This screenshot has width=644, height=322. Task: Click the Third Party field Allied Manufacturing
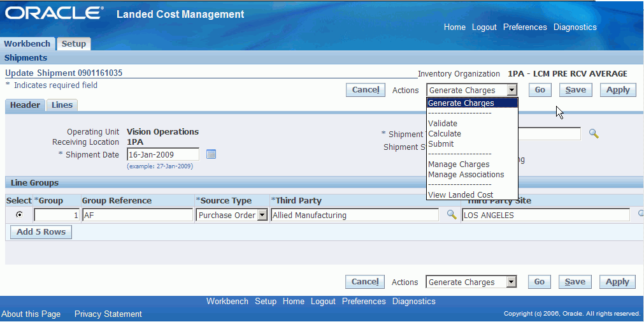(355, 215)
